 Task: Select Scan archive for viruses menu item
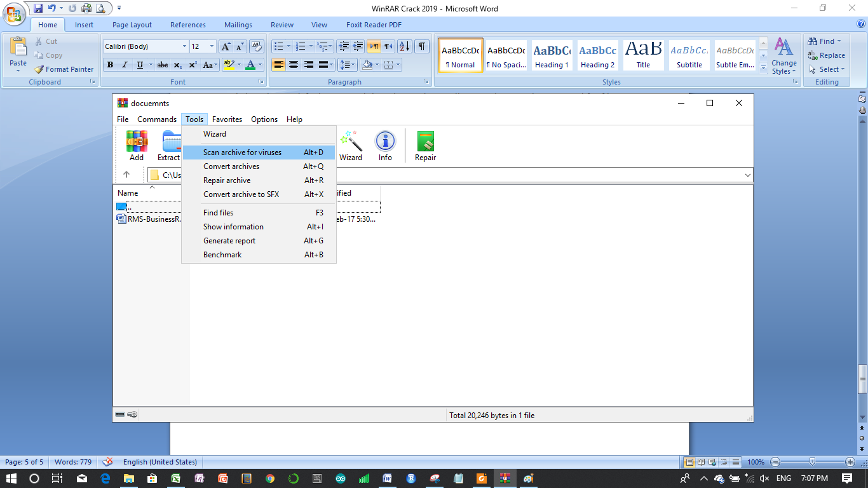coord(259,152)
